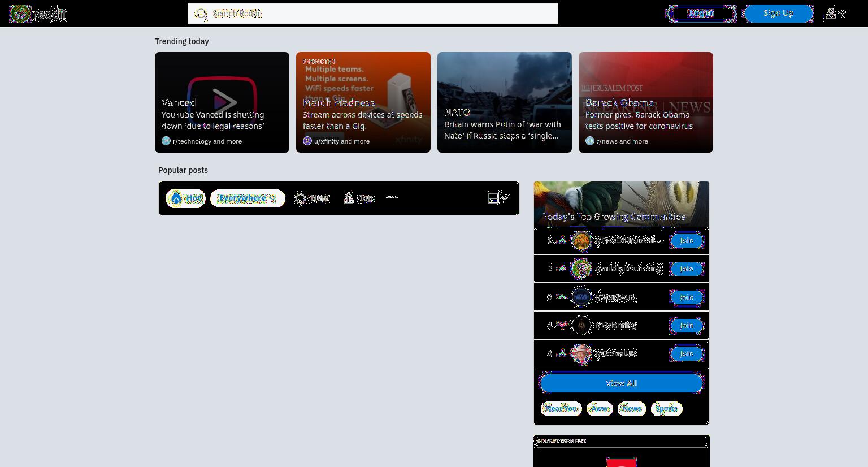
Task: Sort posts by Hot
Action: 185,198
